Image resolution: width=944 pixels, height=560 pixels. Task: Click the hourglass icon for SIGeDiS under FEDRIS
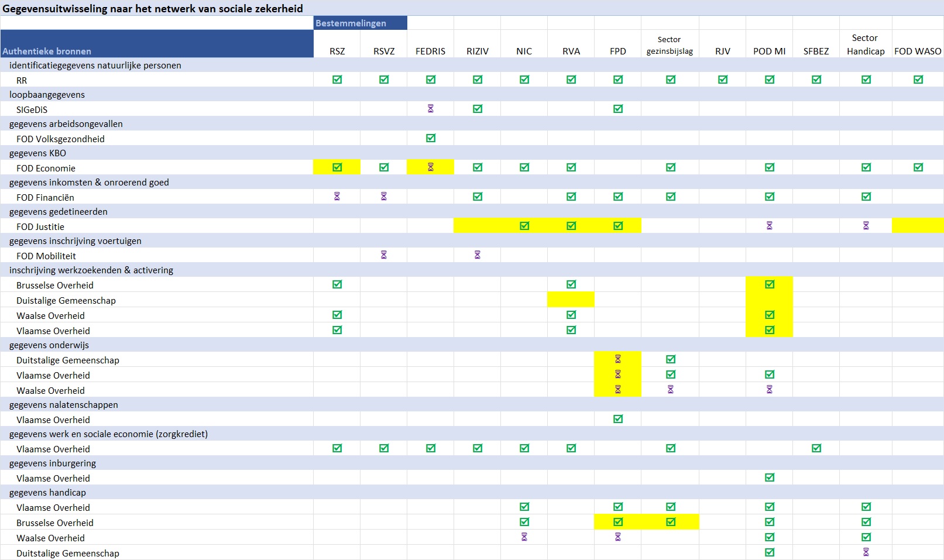click(x=430, y=109)
